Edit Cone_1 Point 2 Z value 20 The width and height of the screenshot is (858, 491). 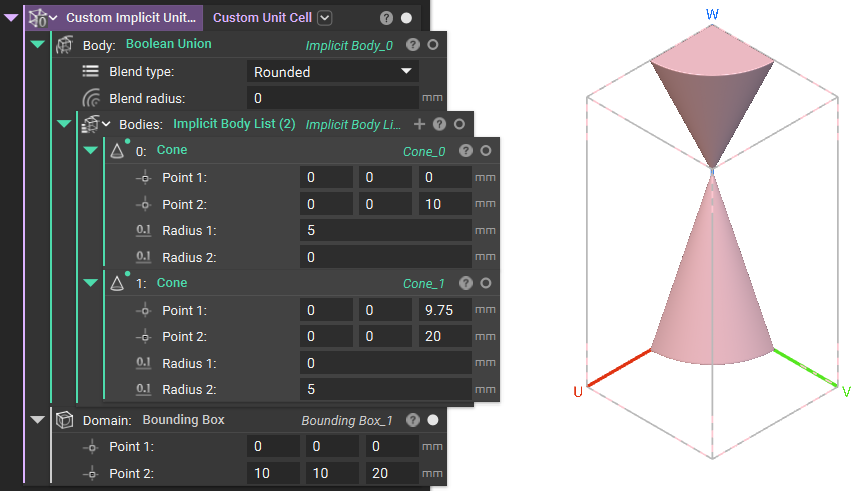[445, 336]
